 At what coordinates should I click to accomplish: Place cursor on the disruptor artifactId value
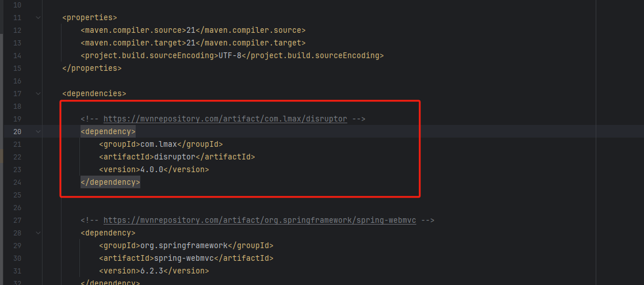[175, 157]
